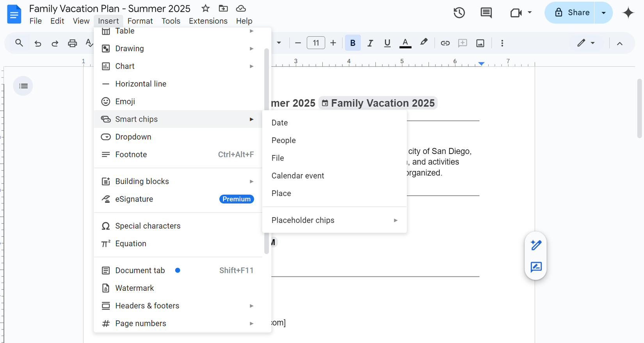The width and height of the screenshot is (644, 343).
Task: Star this document
Action: [205, 9]
